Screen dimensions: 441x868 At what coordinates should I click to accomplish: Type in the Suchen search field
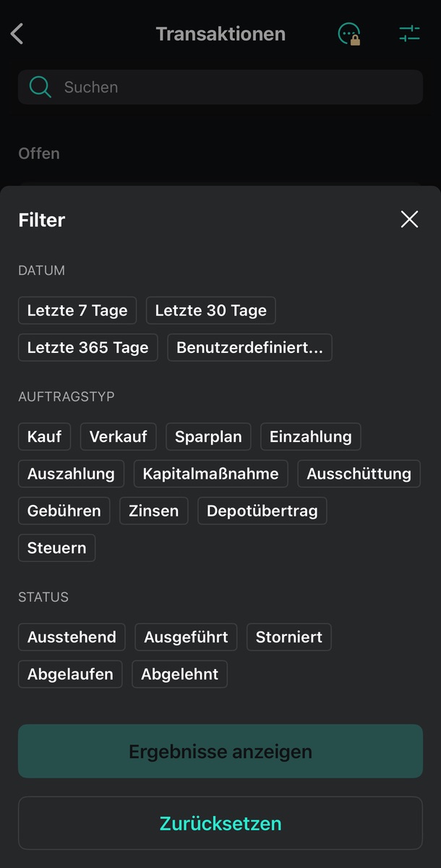coord(231,88)
